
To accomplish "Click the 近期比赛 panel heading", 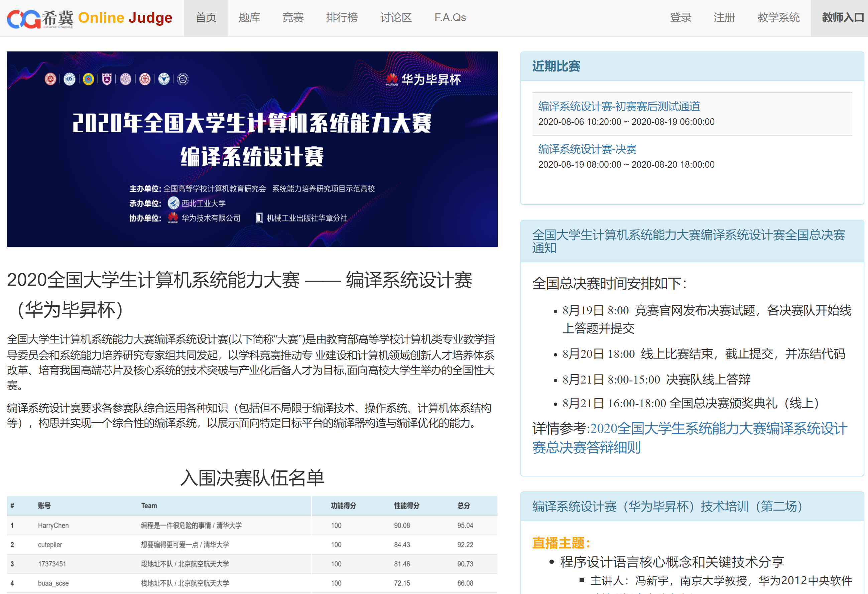I will pos(556,66).
